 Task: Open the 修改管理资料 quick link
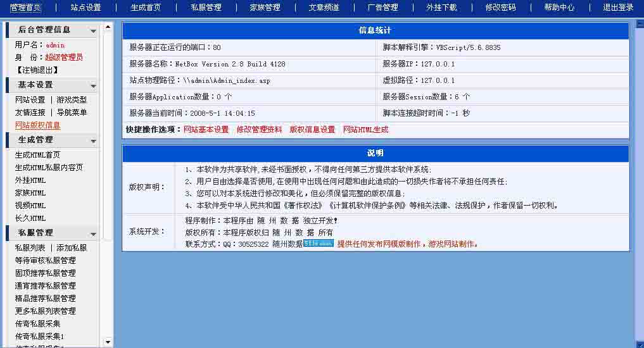259,130
